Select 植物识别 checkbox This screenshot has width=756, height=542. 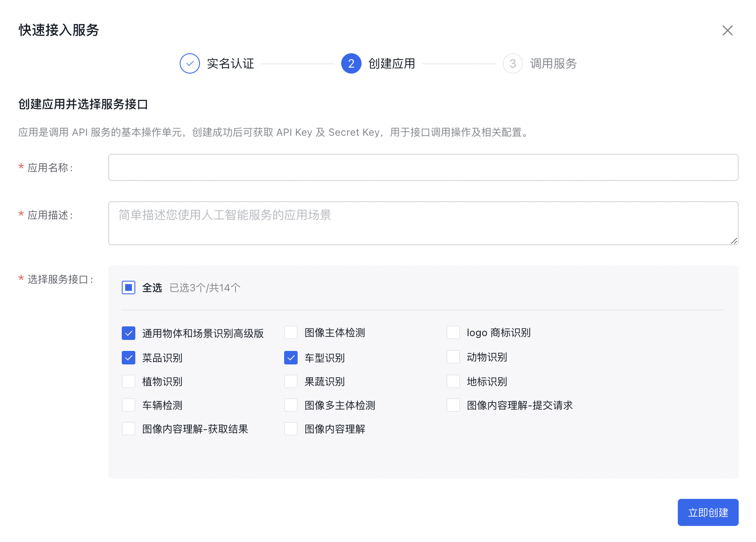(129, 381)
